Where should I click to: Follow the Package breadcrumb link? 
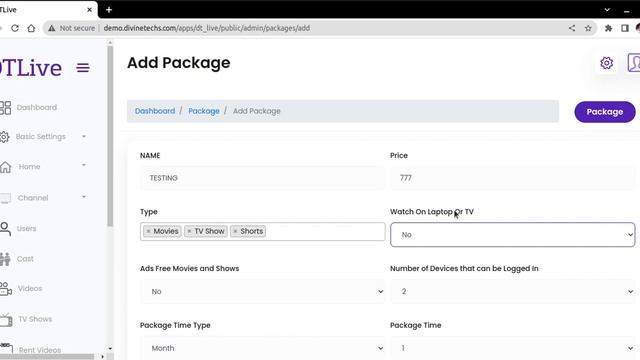(x=204, y=111)
